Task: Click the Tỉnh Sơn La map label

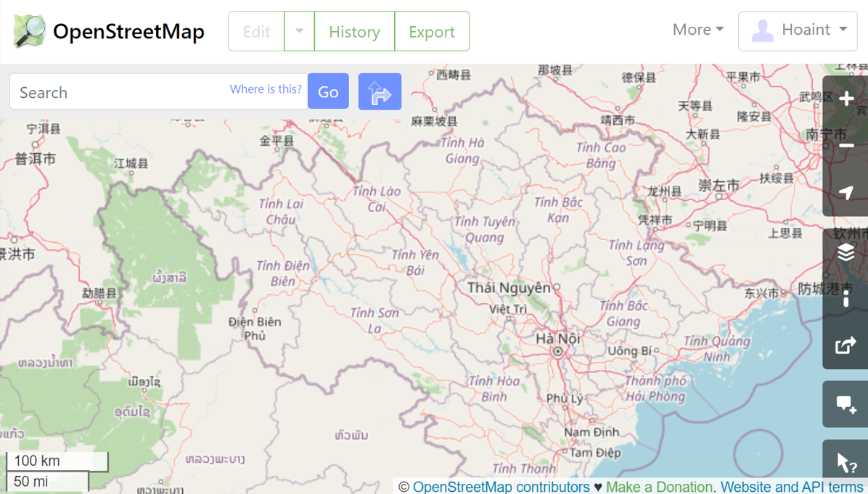Action: (x=374, y=321)
